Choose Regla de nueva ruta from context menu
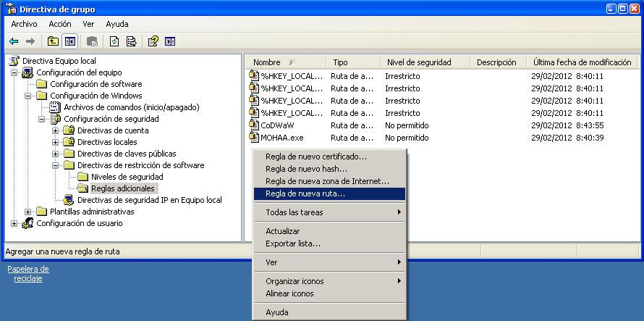This screenshot has height=321, width=644. 329,193
